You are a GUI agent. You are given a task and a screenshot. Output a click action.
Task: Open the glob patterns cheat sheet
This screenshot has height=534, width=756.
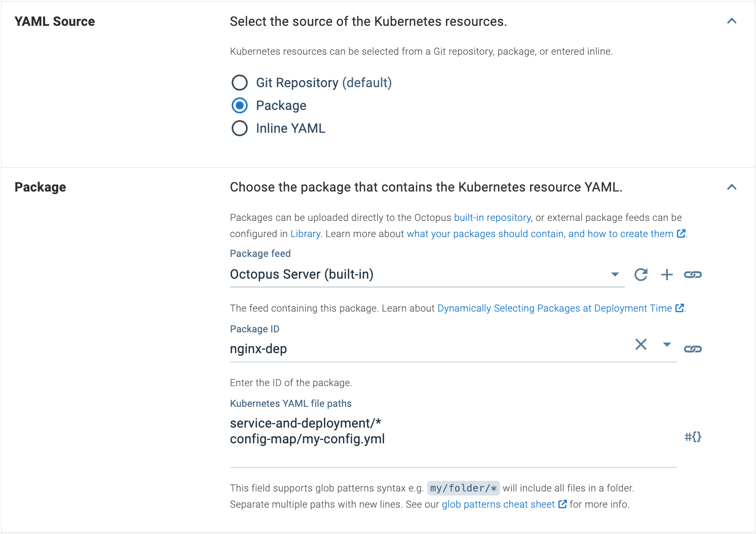click(497, 504)
